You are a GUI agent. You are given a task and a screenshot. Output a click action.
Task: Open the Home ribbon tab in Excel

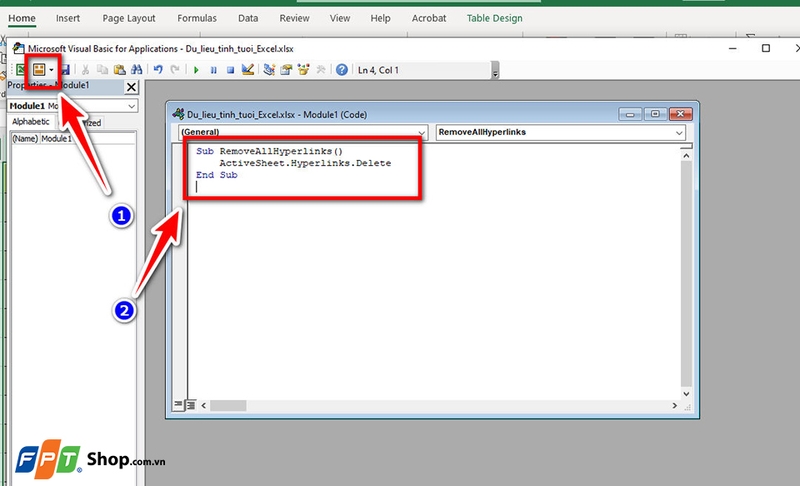pos(22,18)
